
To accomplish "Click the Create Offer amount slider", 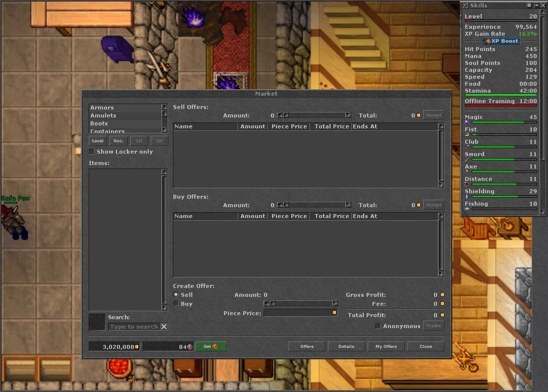I will (301, 303).
